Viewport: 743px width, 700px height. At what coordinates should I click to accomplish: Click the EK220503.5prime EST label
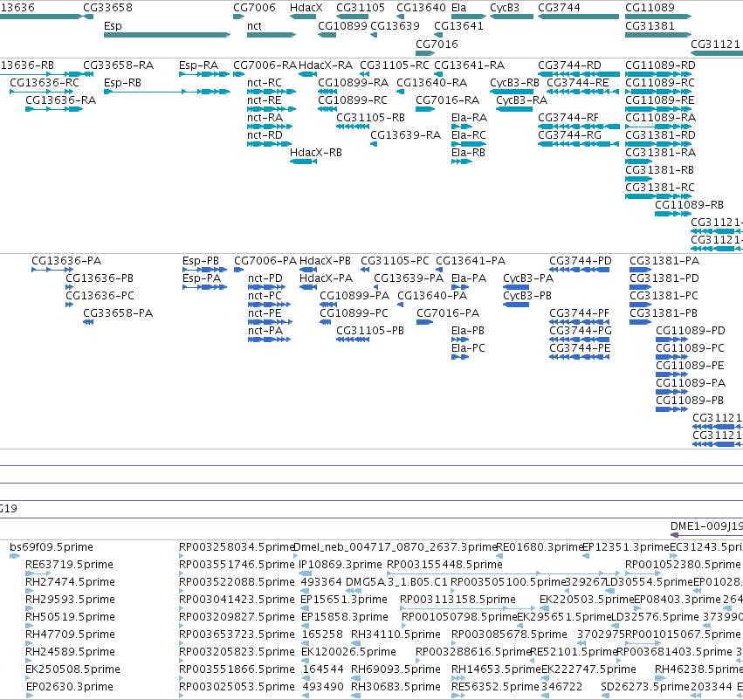point(587,600)
